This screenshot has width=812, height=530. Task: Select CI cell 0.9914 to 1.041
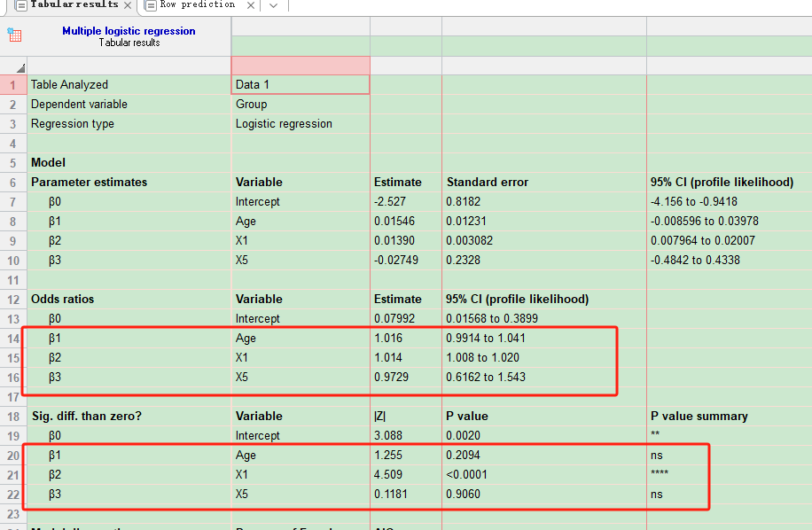[x=543, y=339]
